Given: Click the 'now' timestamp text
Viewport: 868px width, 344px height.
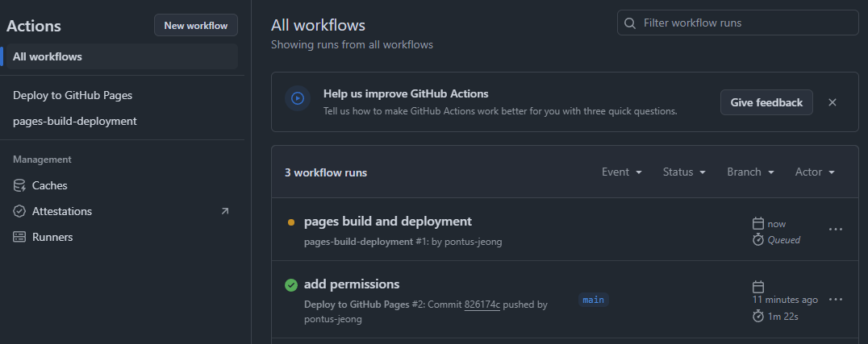Looking at the screenshot, I should click(777, 224).
